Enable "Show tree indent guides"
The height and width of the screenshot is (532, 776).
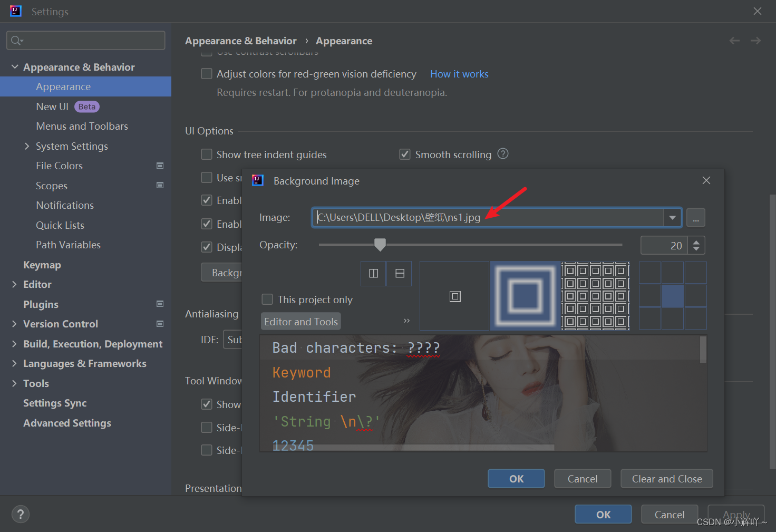pos(206,154)
